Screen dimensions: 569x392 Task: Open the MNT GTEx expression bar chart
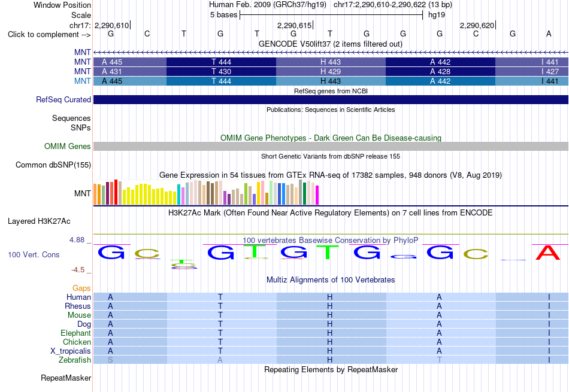pos(206,193)
